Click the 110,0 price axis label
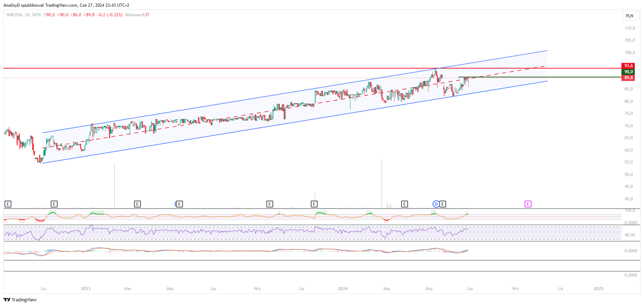644x306 pixels. coord(630,28)
